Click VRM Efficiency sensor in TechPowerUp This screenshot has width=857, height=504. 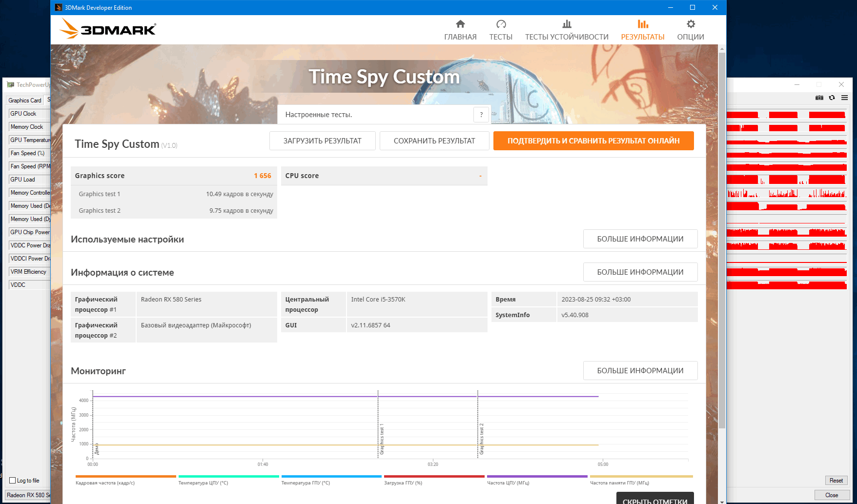pos(29,272)
